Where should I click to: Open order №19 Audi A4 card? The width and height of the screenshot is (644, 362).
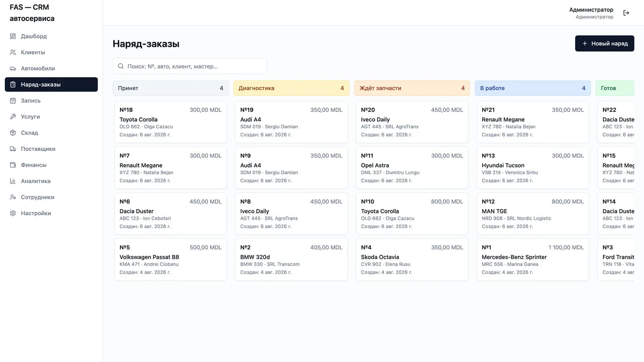click(x=291, y=122)
